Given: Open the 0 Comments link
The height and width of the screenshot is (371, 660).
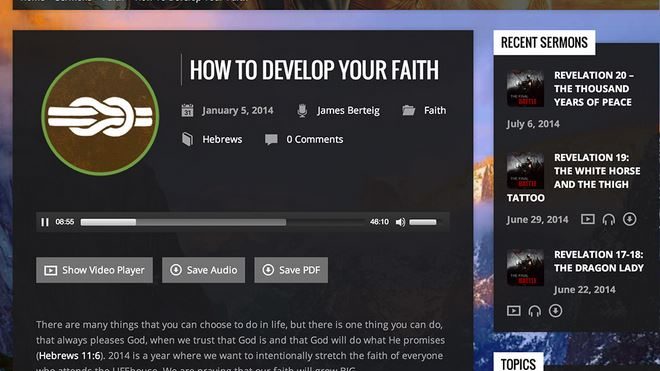Looking at the screenshot, I should (315, 139).
